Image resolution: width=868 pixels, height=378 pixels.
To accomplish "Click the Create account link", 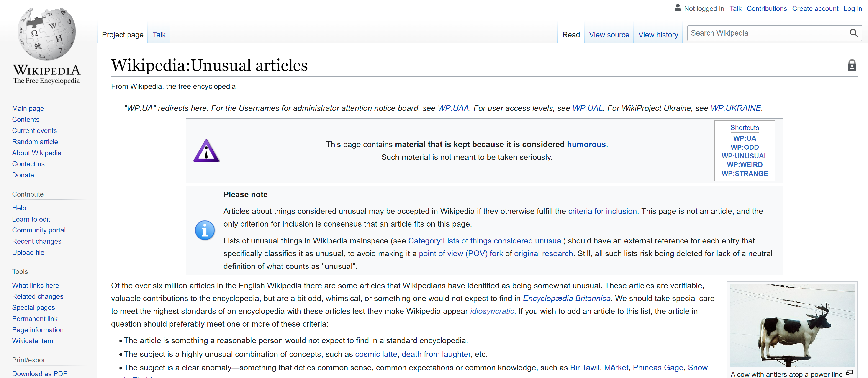I will coord(815,8).
